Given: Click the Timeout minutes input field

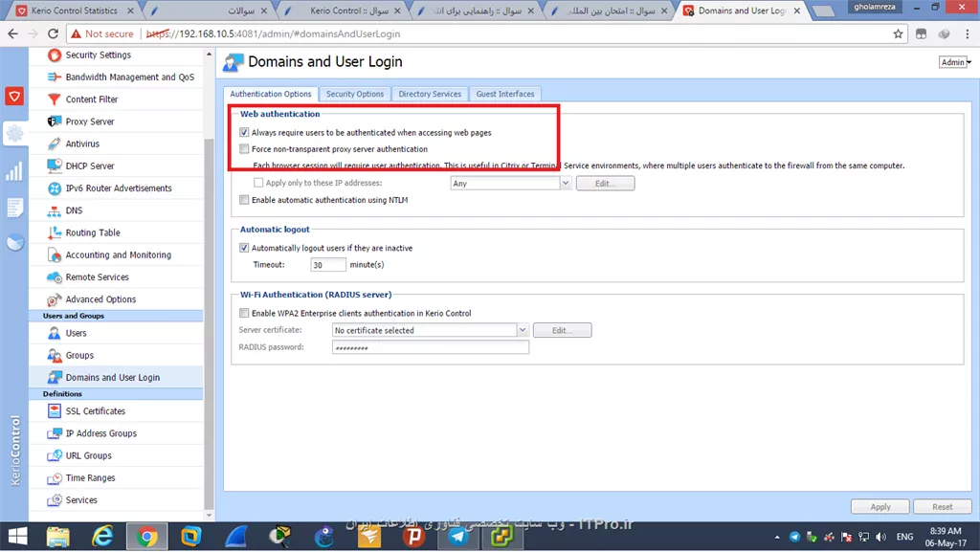Looking at the screenshot, I should [327, 265].
